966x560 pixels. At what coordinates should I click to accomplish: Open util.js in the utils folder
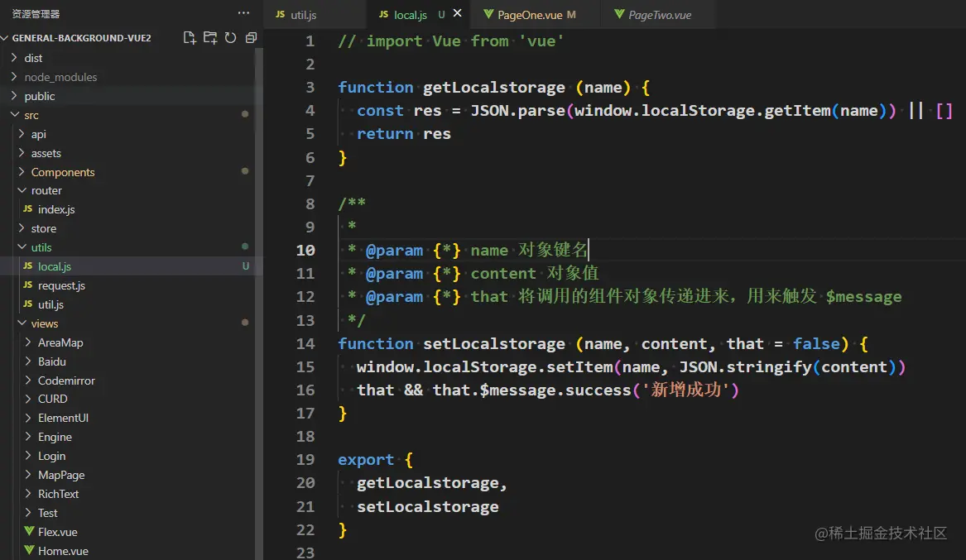[50, 304]
